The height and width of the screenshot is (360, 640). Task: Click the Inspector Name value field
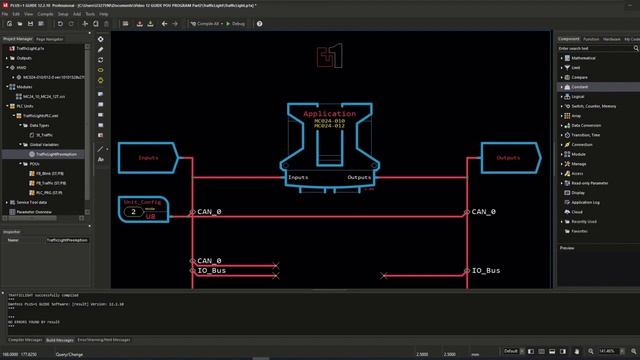(67, 240)
